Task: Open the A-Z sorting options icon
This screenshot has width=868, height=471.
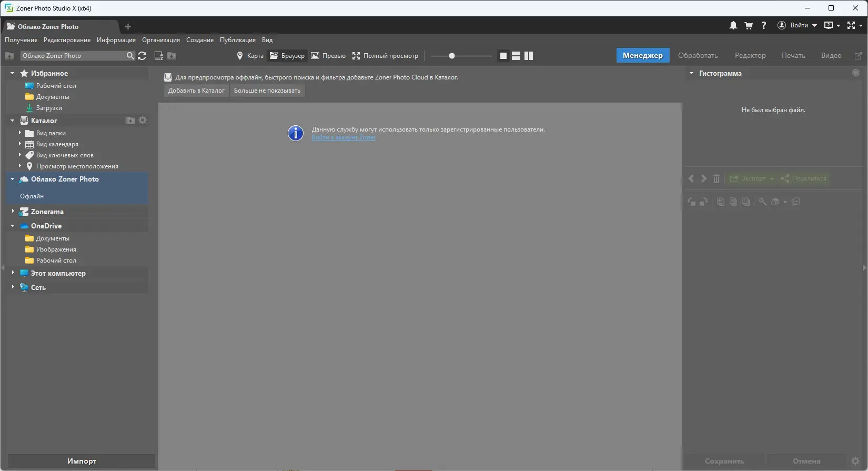Action: point(158,56)
